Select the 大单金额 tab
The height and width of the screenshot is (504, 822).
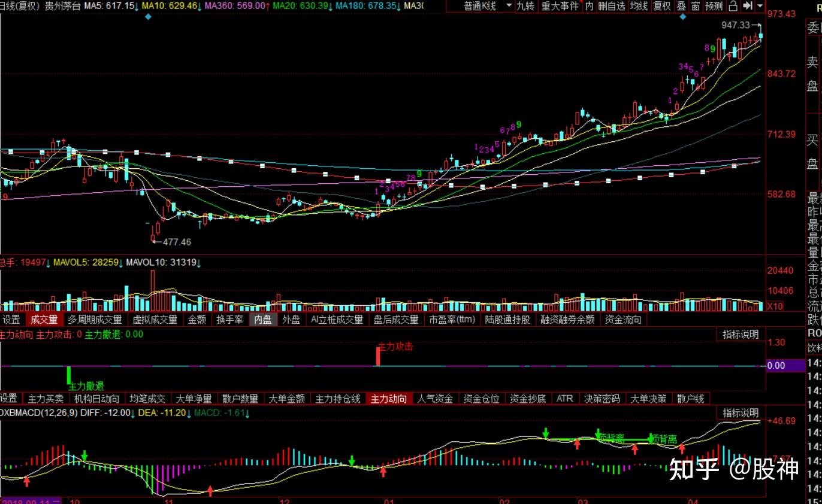286,399
